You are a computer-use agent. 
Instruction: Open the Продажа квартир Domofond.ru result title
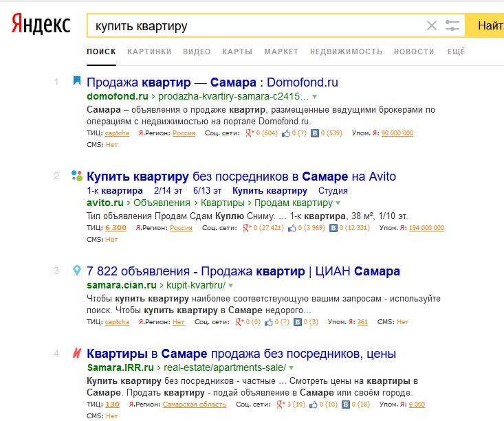(x=212, y=82)
